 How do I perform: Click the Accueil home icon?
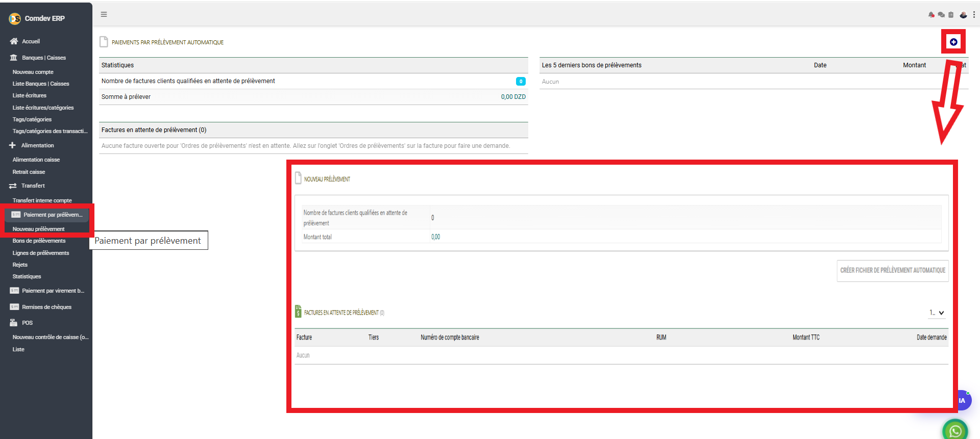click(x=14, y=41)
